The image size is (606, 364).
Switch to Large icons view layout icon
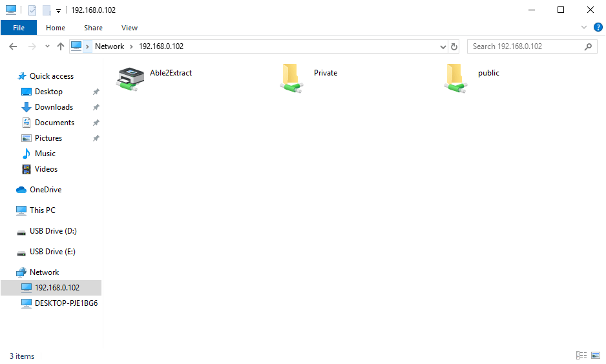[596, 355]
